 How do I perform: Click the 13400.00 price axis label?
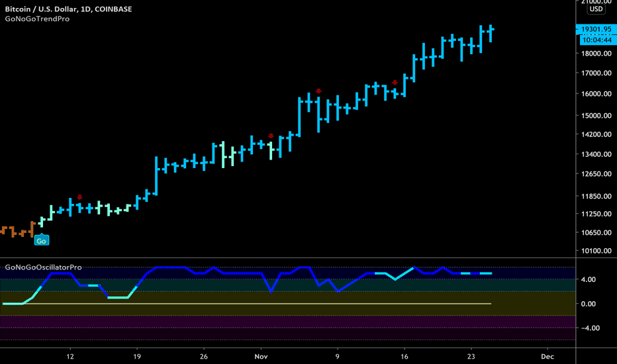[x=596, y=154]
